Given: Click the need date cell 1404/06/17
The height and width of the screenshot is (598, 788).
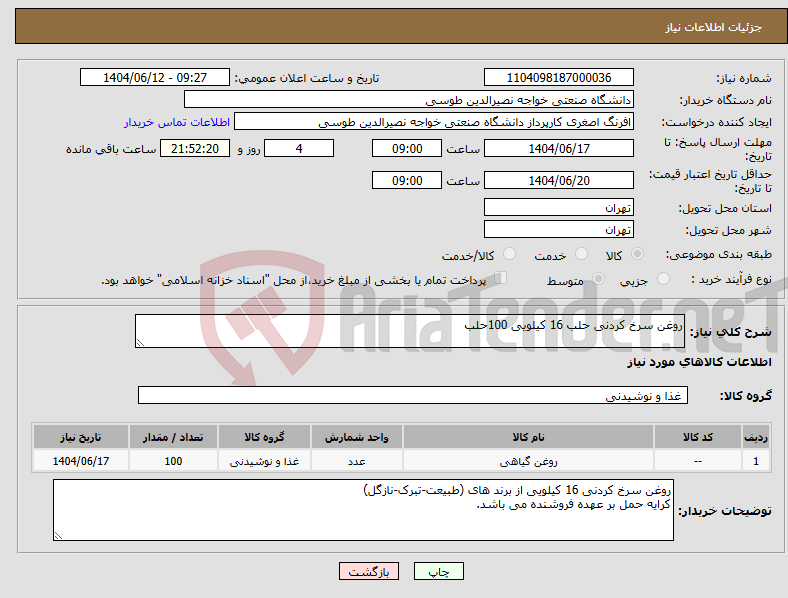Looking at the screenshot, I should pos(81,461).
